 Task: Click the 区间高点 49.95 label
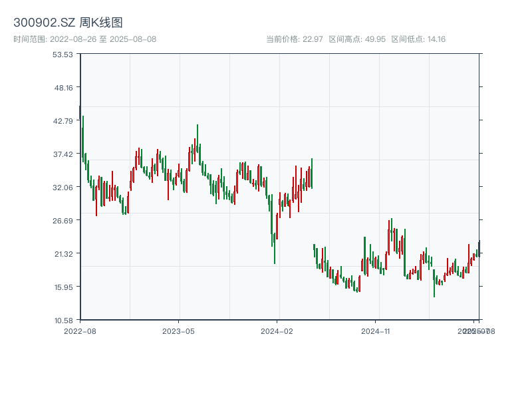pyautogui.click(x=357, y=39)
